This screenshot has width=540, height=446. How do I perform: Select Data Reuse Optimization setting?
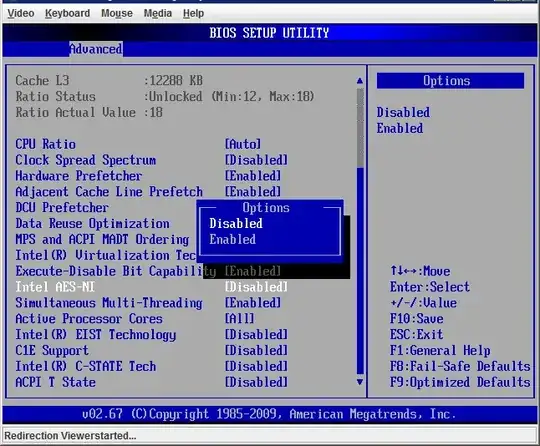(x=92, y=224)
